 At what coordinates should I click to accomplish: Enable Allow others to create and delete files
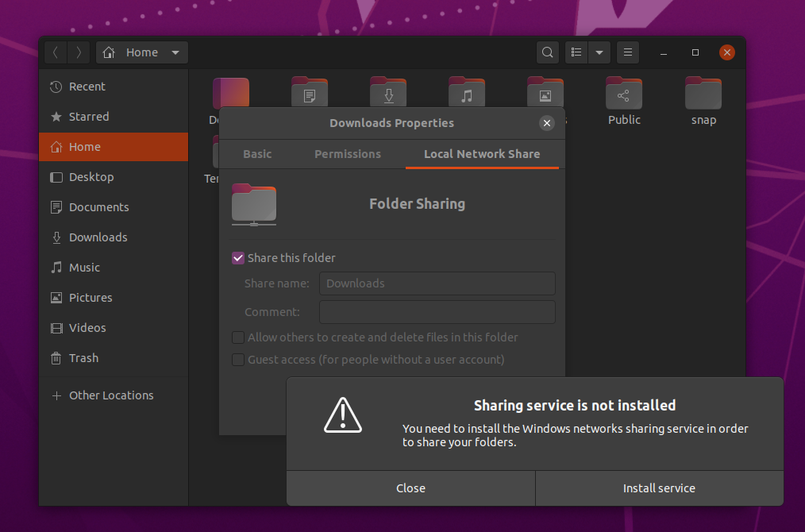[x=238, y=337]
